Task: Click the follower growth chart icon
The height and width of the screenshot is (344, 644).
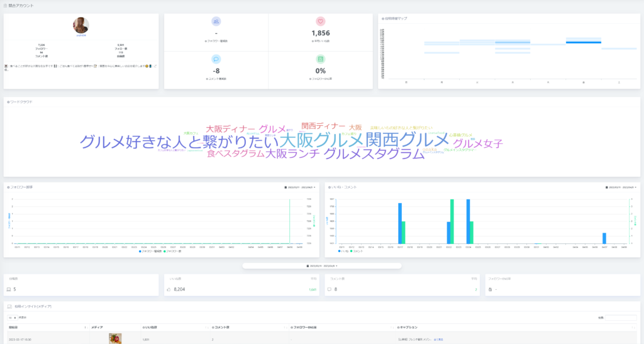Action: click(216, 21)
